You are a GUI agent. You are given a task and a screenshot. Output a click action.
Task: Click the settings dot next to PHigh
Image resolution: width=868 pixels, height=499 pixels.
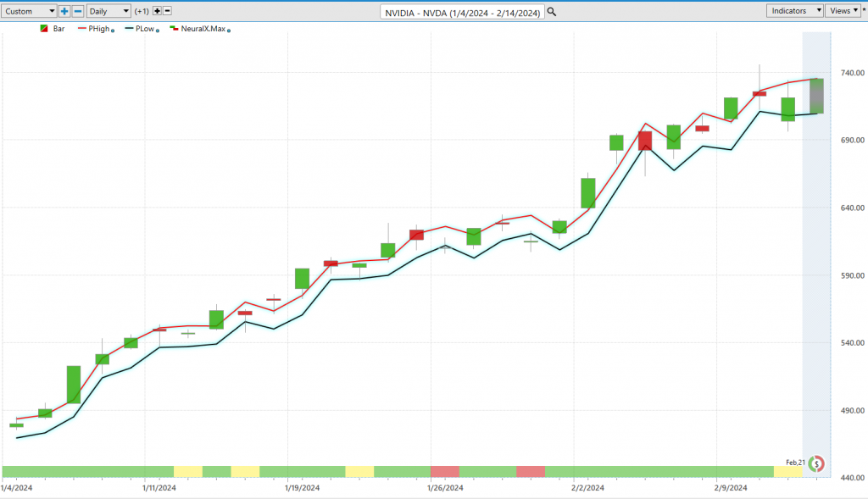tap(113, 30)
